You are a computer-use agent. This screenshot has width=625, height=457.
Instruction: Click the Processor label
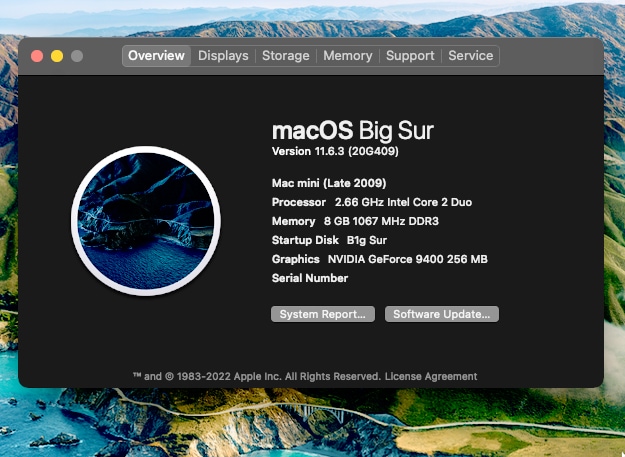pos(299,202)
